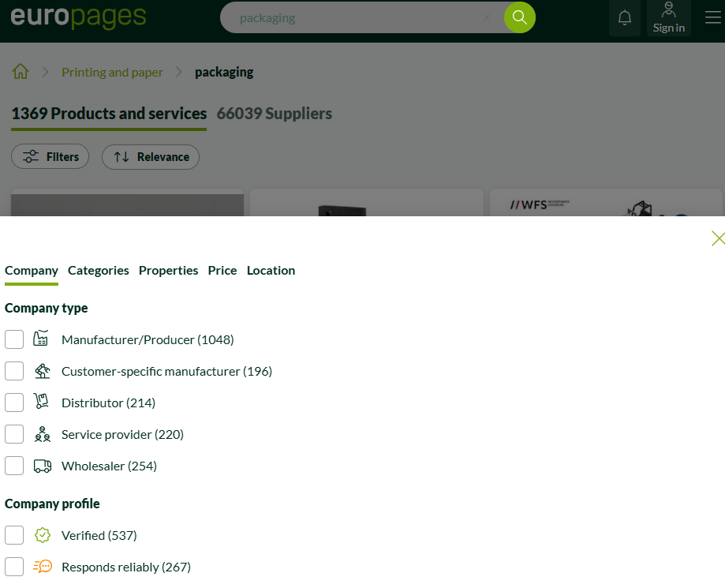Tick the Verified company checkbox

(14, 535)
